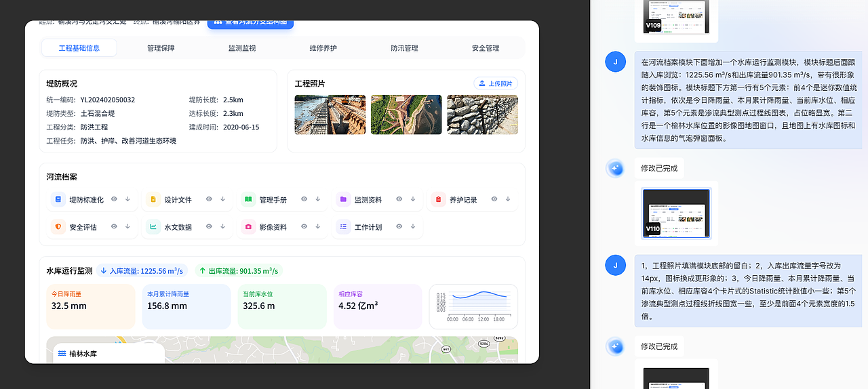Click the 影像资料 camera icon

pos(248,227)
